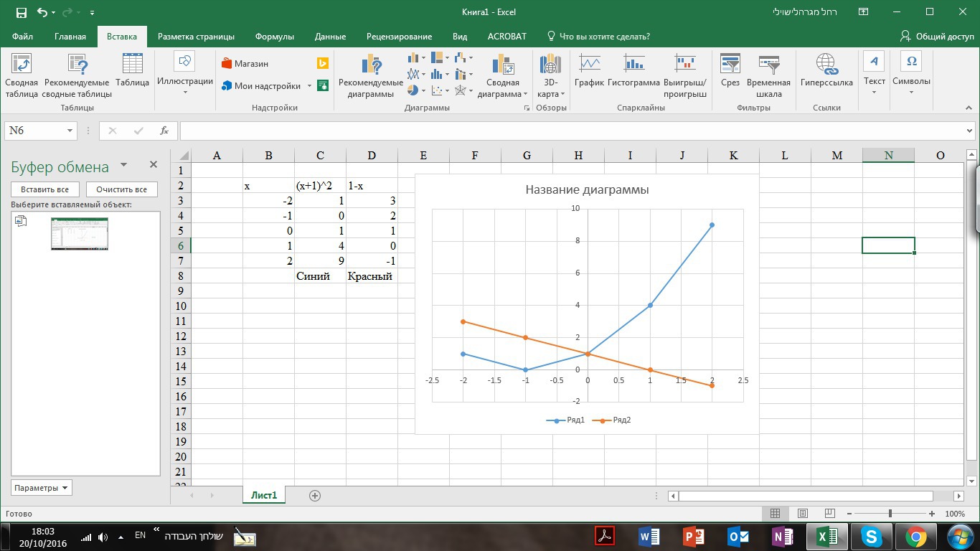This screenshot has width=980, height=551.
Task: Switch to Normal view in status bar
Action: point(775,514)
